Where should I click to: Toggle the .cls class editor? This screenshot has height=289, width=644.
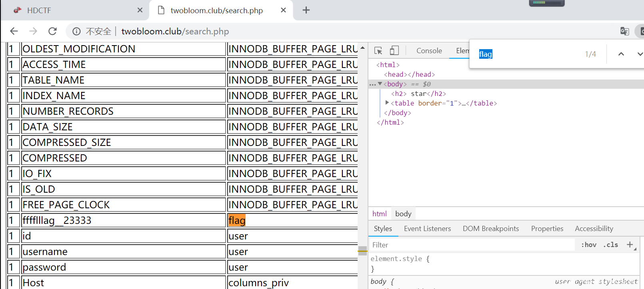611,245
